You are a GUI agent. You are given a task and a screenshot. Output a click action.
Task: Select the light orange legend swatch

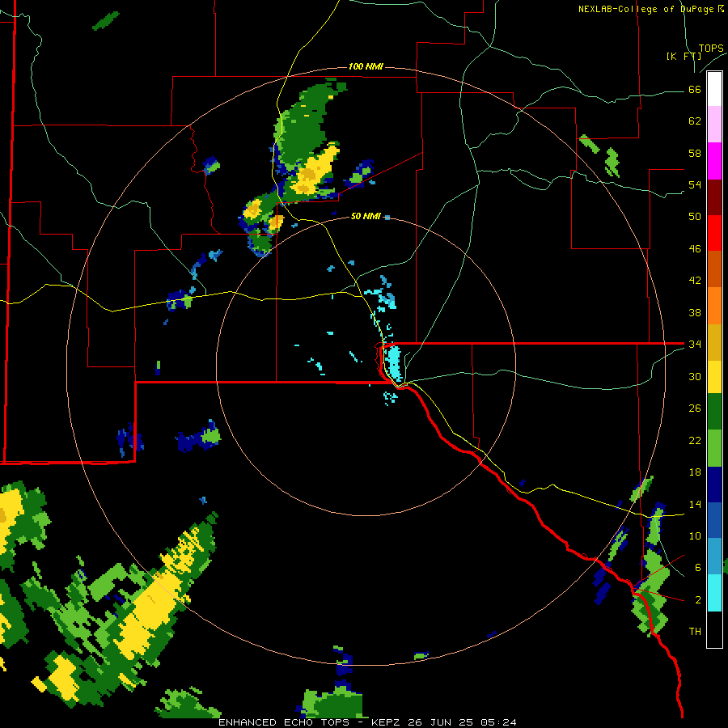(x=714, y=306)
